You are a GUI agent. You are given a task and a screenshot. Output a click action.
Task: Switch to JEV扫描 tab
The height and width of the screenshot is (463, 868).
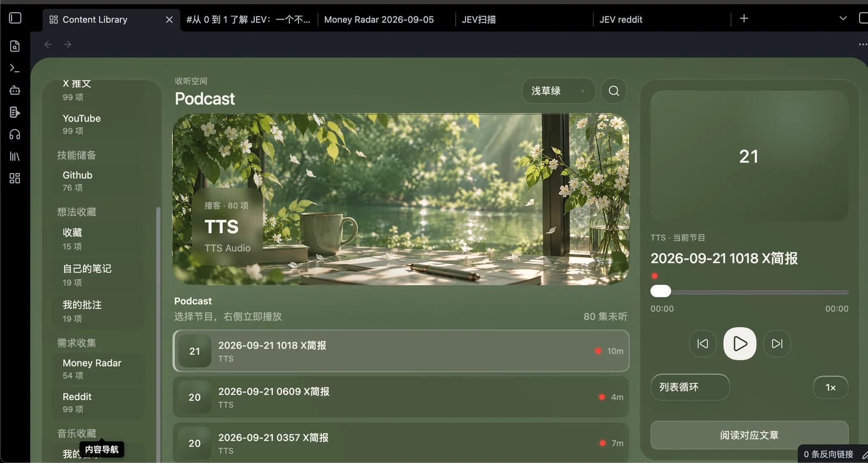(x=524, y=19)
